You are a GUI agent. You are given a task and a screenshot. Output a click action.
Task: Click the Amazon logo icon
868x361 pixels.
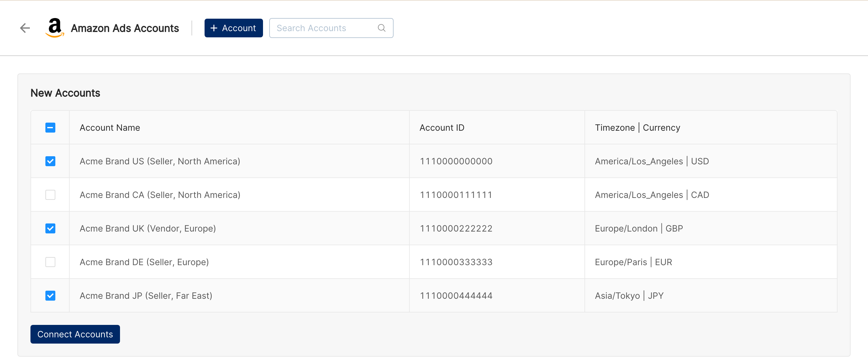55,28
